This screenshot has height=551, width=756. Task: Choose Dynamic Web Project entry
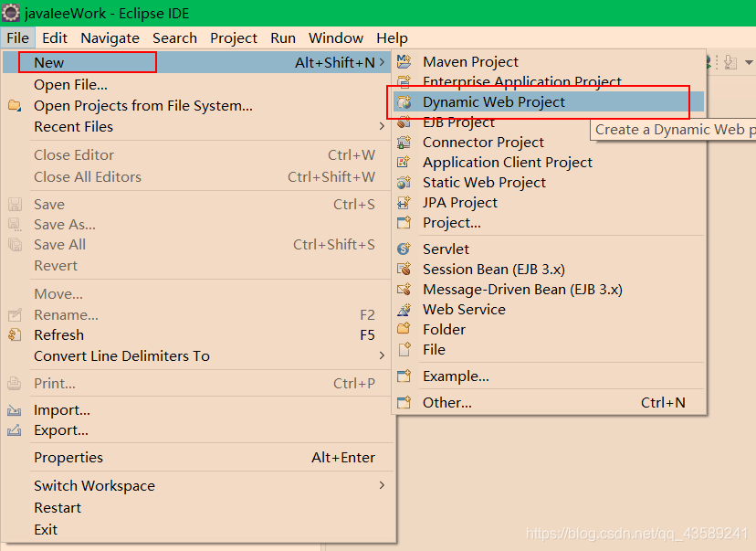pyautogui.click(x=549, y=102)
